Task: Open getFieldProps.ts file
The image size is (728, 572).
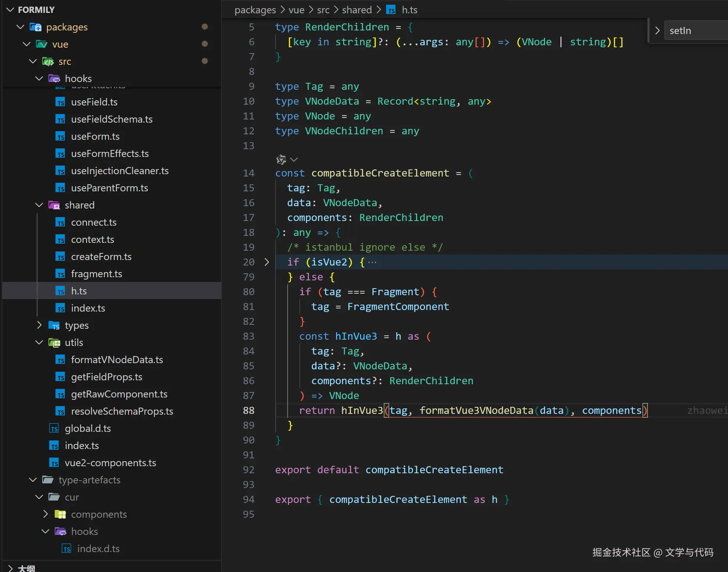Action: pyautogui.click(x=107, y=377)
